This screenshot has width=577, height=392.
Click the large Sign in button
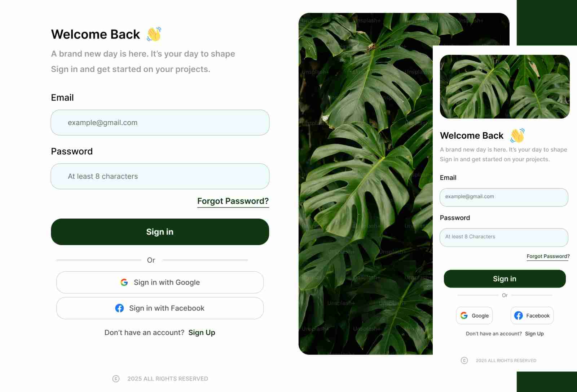click(x=160, y=232)
